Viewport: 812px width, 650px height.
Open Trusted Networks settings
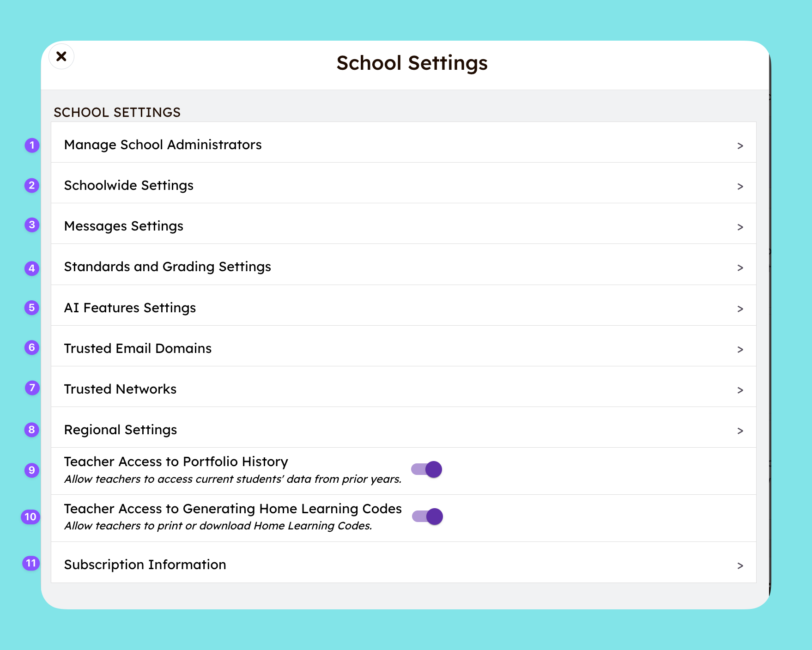[120, 389]
